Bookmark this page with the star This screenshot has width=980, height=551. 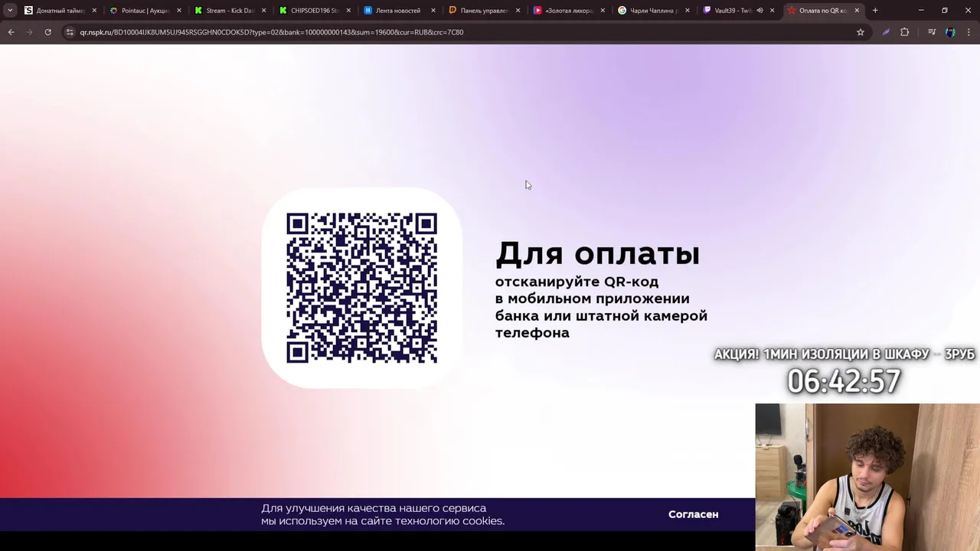pos(861,32)
